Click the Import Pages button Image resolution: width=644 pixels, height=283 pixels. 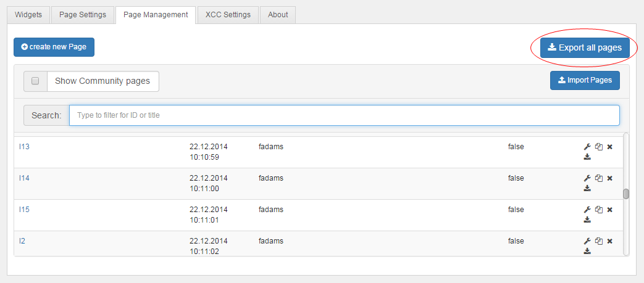tap(585, 80)
